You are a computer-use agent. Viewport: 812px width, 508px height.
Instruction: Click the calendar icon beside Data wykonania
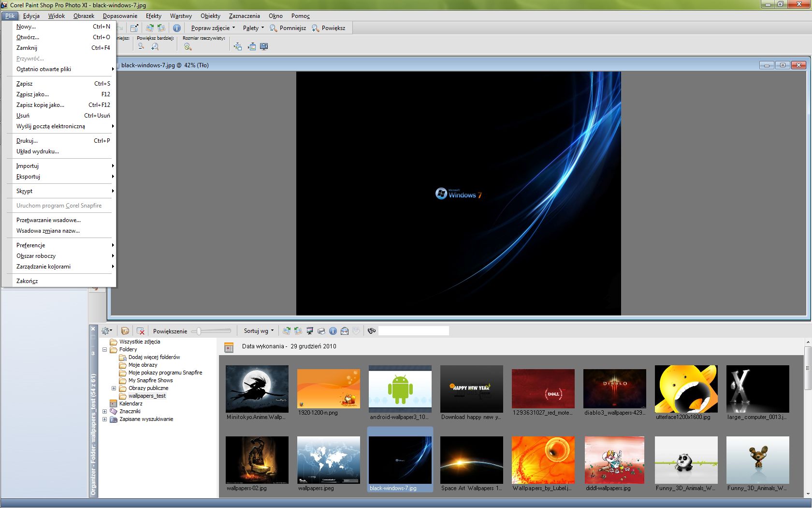pyautogui.click(x=229, y=347)
